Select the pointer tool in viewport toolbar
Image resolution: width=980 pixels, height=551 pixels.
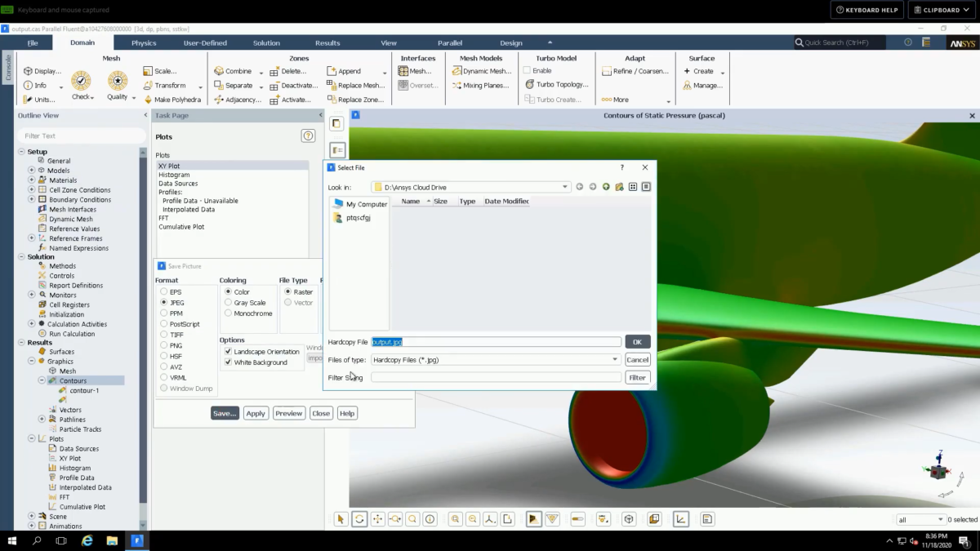click(341, 519)
